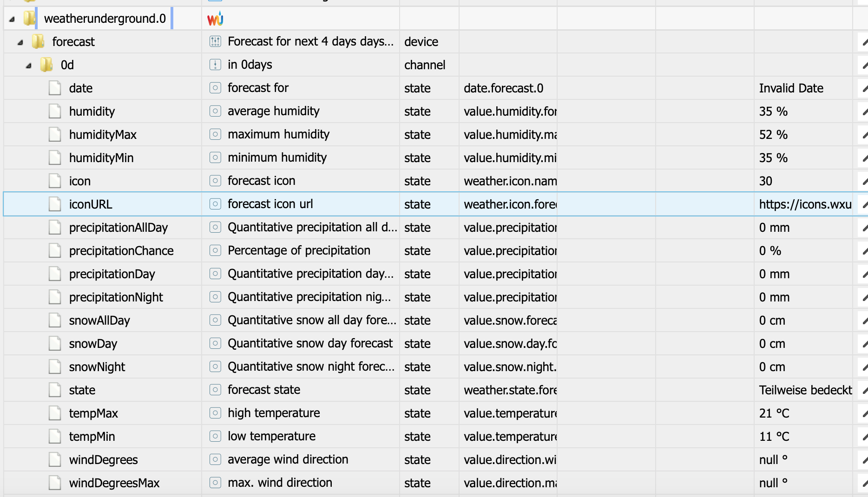Select the snowAllDay tree item

click(99, 320)
